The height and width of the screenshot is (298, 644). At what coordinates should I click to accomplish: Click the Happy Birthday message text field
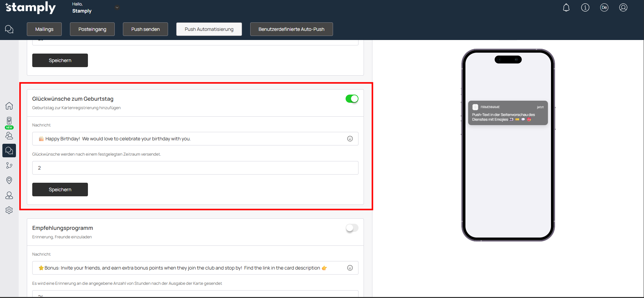[x=190, y=139]
